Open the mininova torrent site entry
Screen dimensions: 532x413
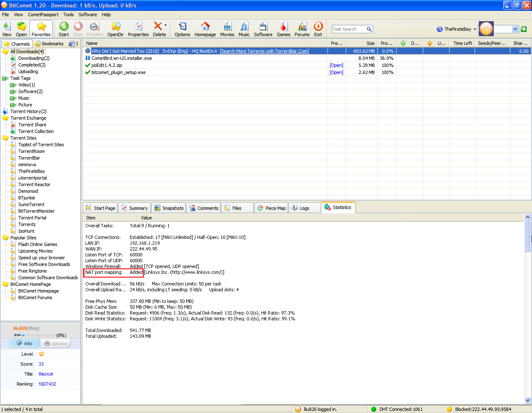point(27,165)
